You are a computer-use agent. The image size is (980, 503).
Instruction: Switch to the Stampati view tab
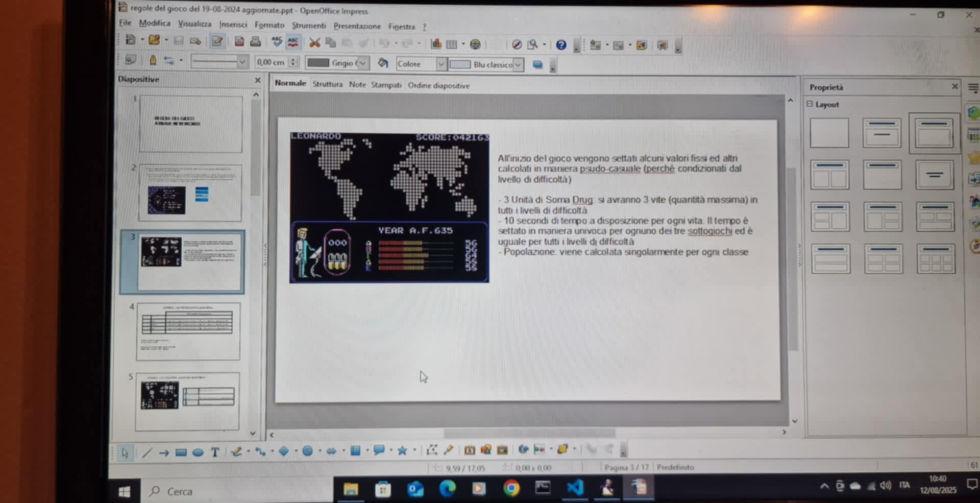click(x=386, y=85)
